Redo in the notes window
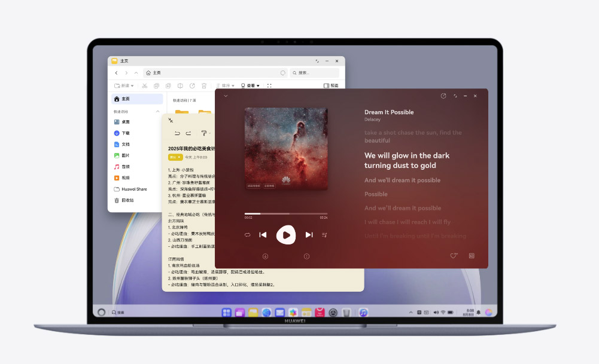Screen dimensions: 599x364 point(188,133)
